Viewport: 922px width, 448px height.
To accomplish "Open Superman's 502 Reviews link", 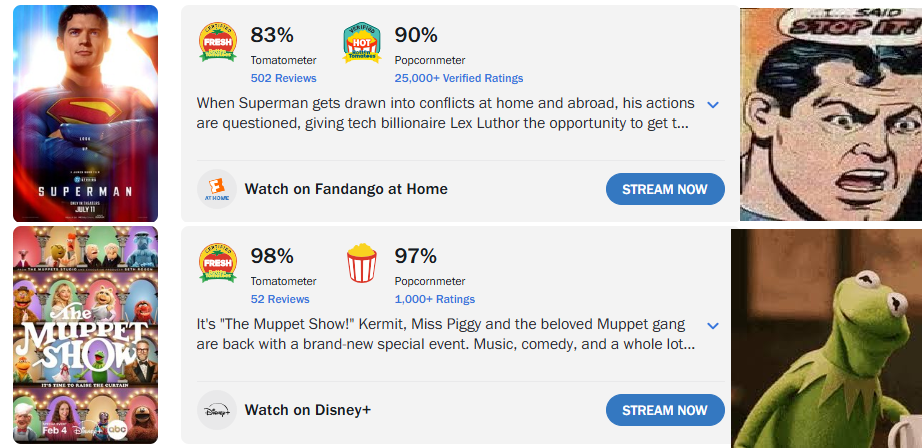I will (x=283, y=78).
